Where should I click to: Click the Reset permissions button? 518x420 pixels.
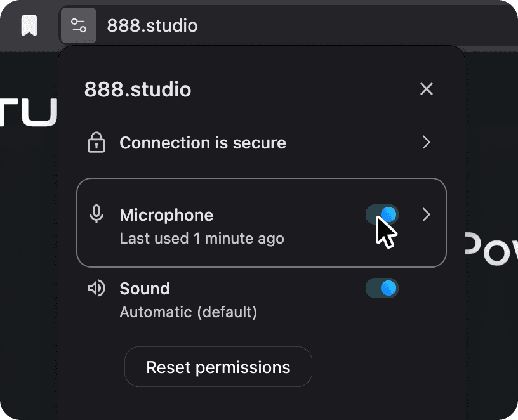coord(218,367)
